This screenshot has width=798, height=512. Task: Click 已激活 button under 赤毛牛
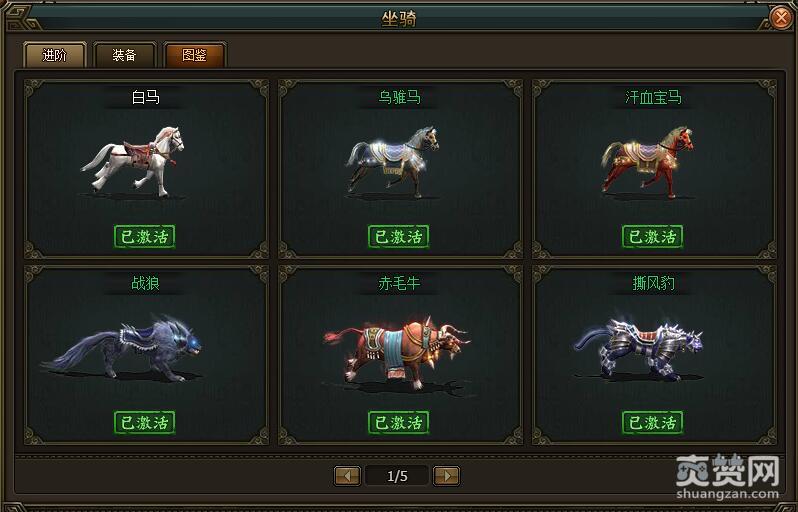[x=398, y=422]
